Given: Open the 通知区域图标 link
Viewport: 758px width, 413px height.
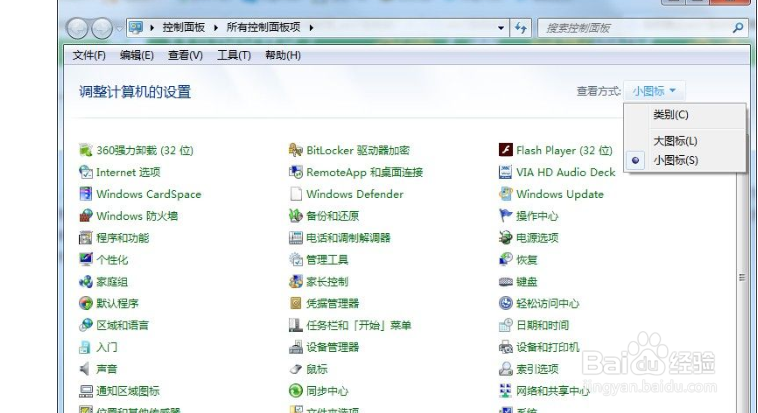Looking at the screenshot, I should tap(128, 391).
